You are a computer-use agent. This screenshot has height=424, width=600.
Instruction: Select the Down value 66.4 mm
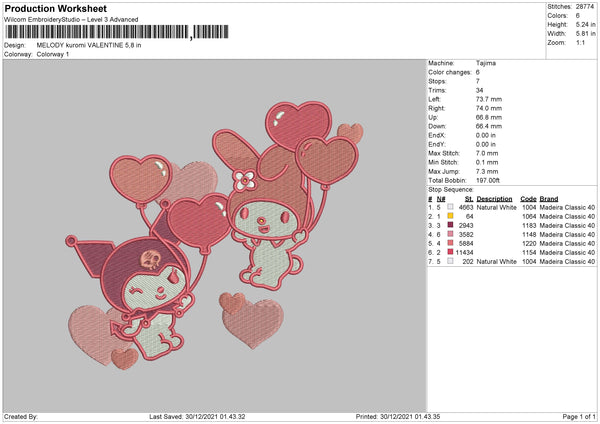point(489,126)
